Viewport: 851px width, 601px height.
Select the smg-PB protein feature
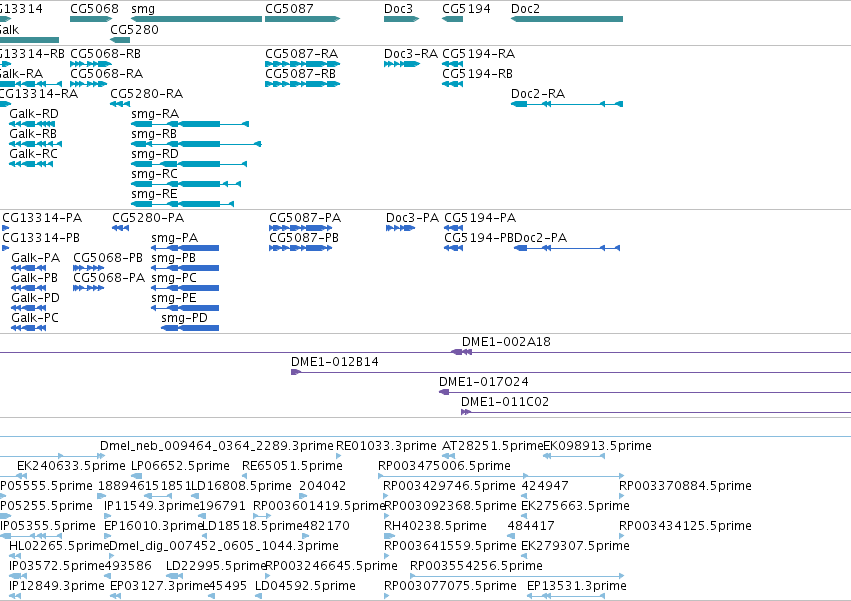(185, 268)
